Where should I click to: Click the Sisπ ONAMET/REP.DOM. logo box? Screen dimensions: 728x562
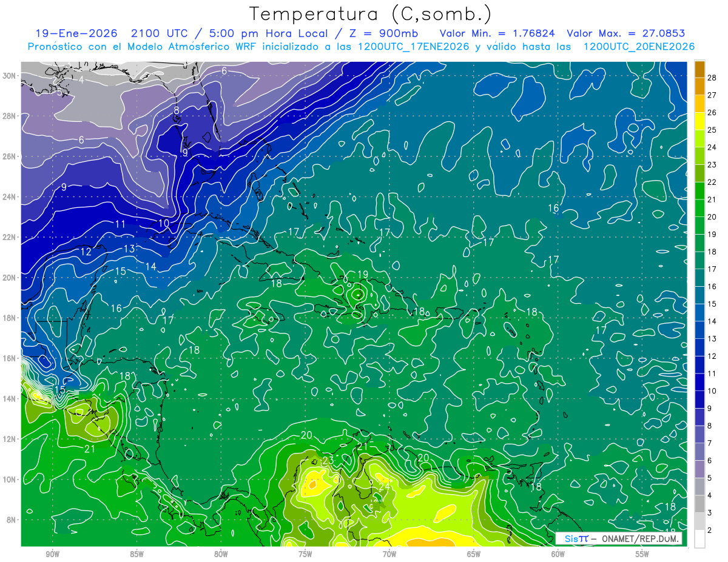point(619,538)
